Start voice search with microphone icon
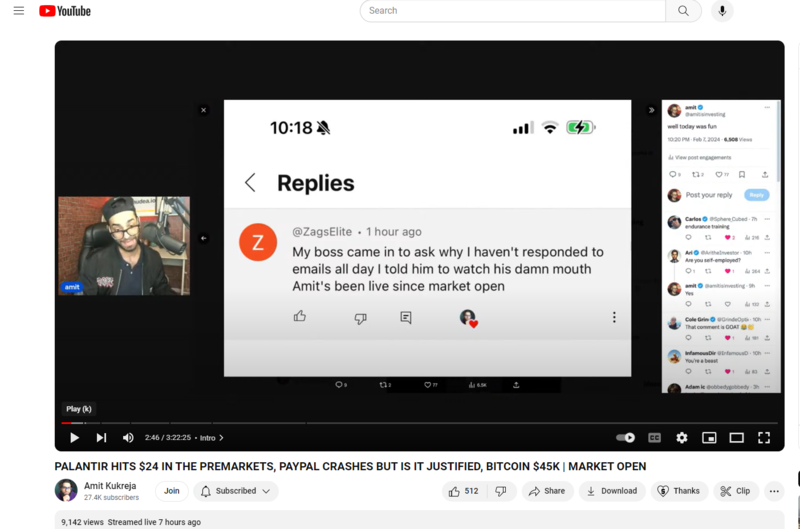800x529 pixels. 722,11
